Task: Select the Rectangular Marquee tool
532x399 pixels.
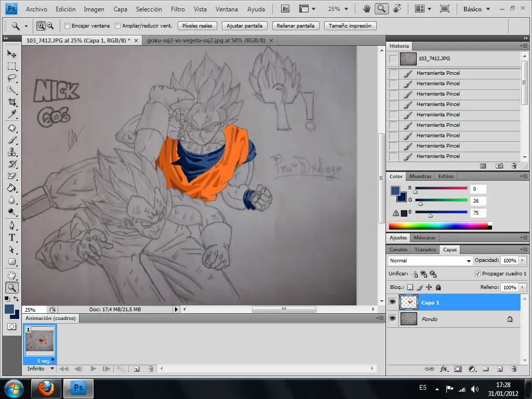Action: tap(11, 66)
